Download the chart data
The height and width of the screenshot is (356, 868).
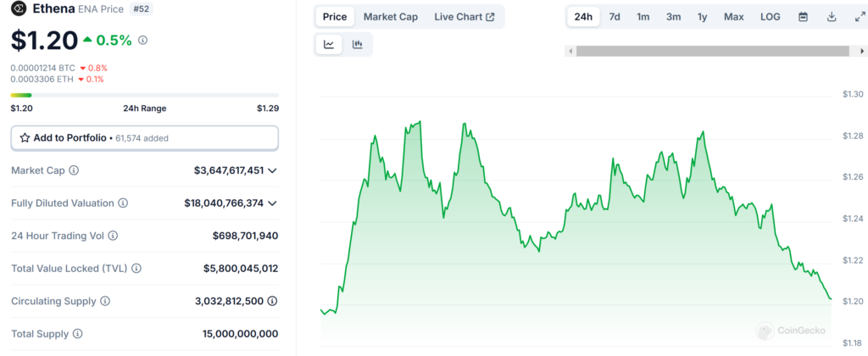pos(832,17)
